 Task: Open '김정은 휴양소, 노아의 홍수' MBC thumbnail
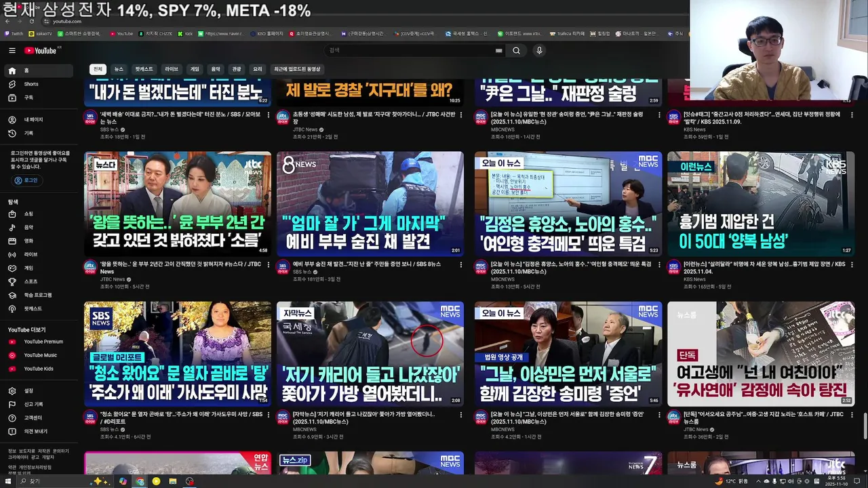(568, 204)
